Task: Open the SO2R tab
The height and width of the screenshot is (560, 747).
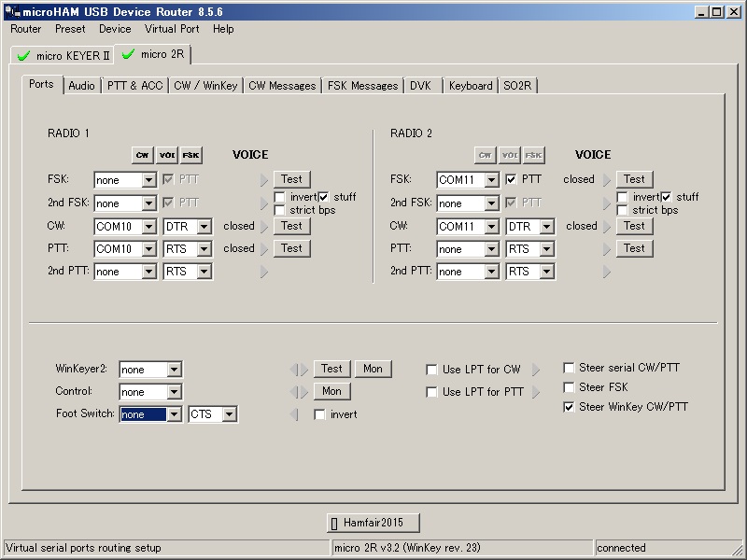Action: pyautogui.click(x=517, y=86)
